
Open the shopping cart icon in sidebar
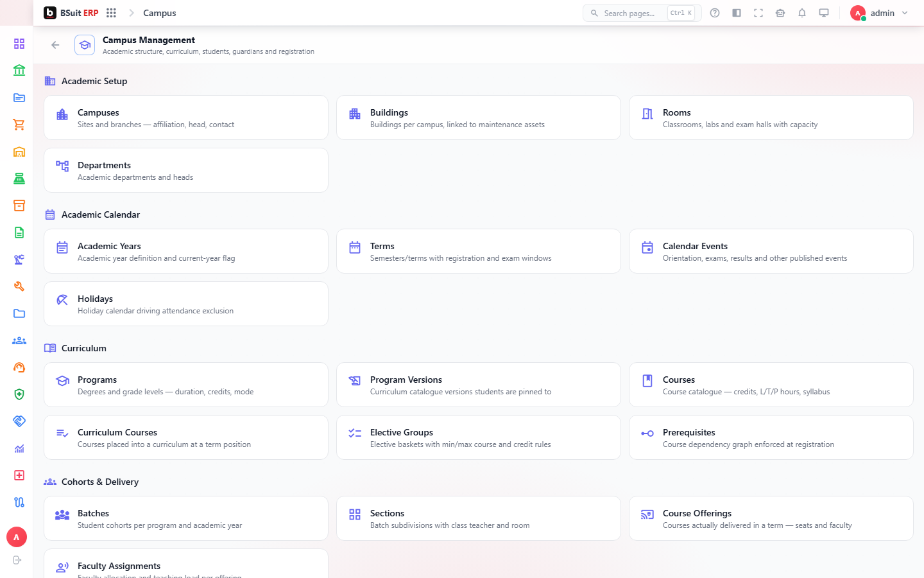tap(19, 125)
